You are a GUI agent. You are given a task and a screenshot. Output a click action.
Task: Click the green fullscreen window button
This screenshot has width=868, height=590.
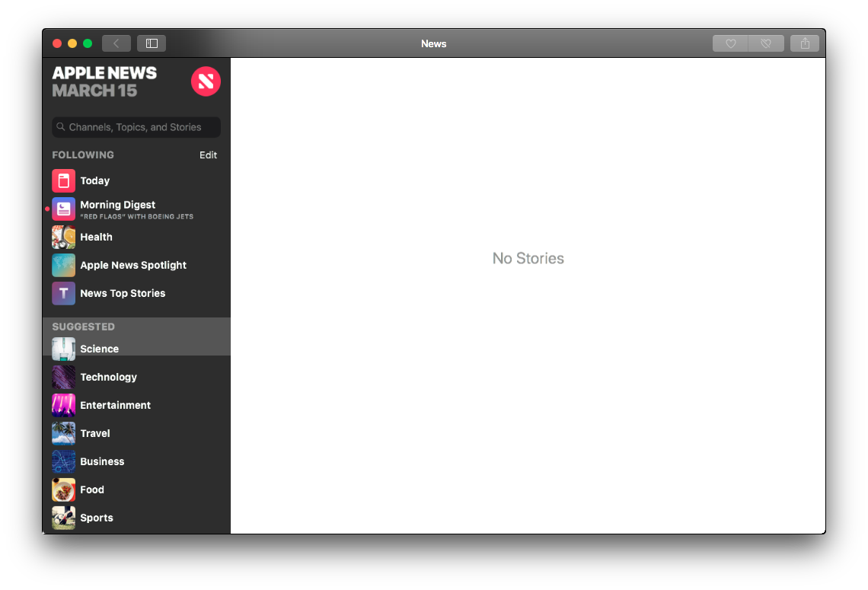point(88,43)
